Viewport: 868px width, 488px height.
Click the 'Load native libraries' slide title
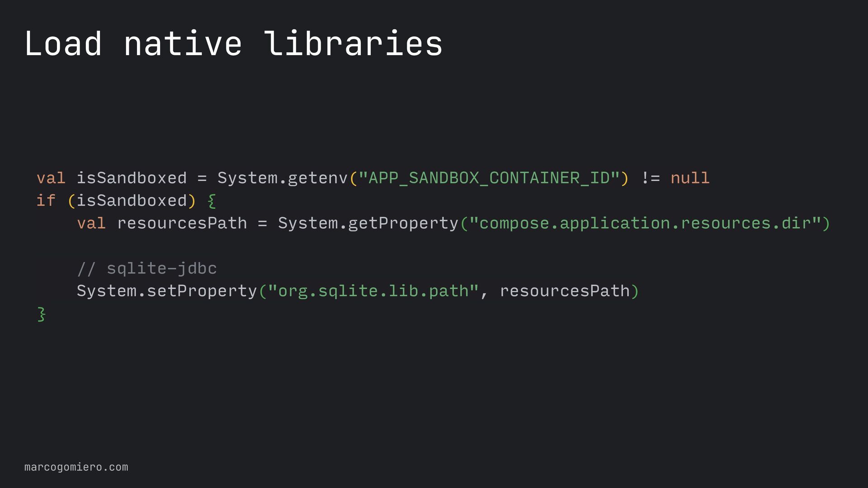point(233,44)
